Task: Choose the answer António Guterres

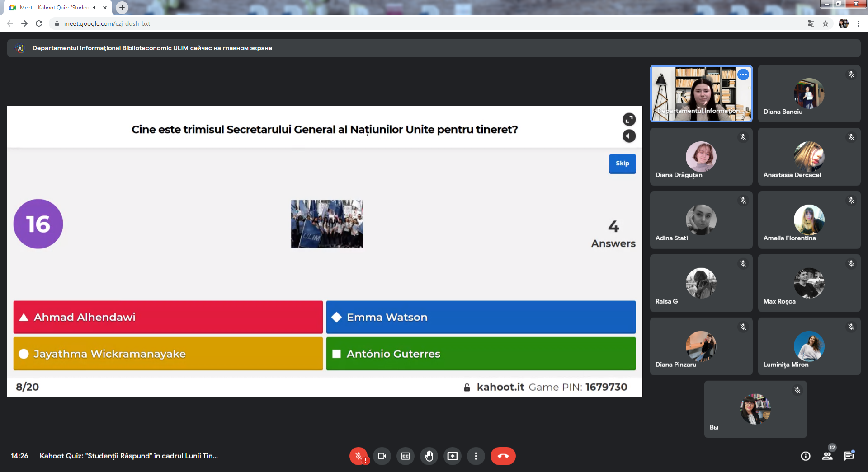Action: click(481, 354)
